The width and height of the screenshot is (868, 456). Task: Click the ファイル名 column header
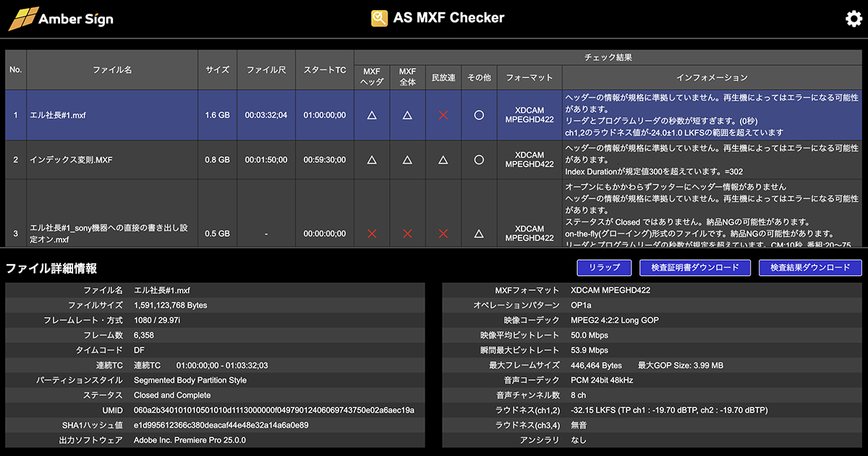point(112,69)
